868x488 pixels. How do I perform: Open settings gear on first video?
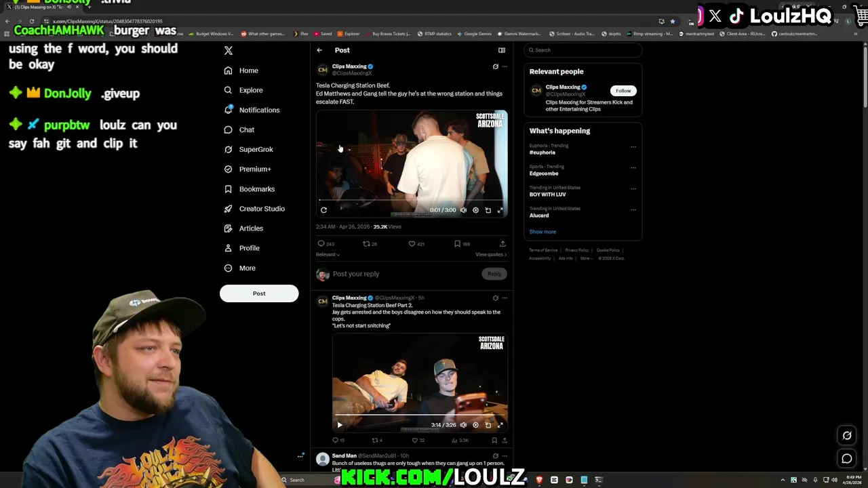[475, 210]
